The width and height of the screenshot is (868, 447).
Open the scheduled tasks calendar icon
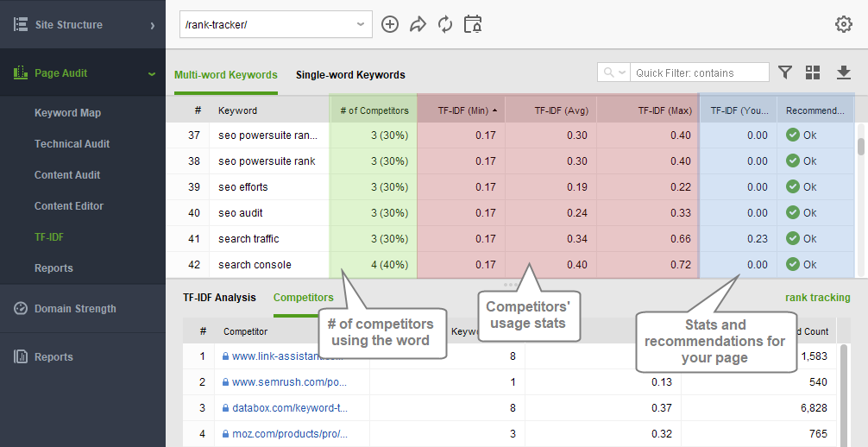pos(473,24)
